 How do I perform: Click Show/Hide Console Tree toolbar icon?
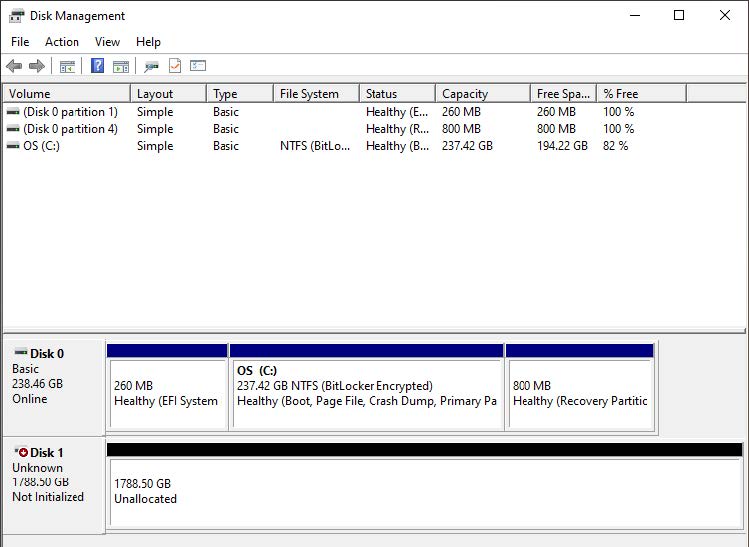pyautogui.click(x=67, y=66)
